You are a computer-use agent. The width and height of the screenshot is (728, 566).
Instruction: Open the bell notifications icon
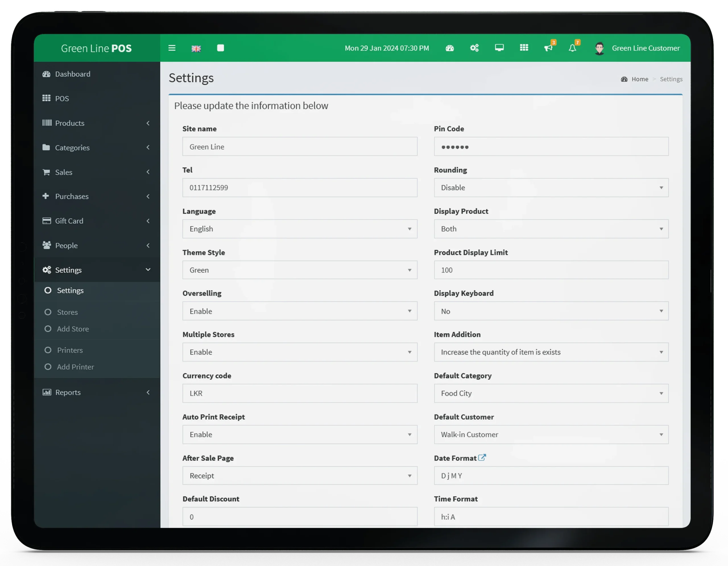tap(572, 48)
